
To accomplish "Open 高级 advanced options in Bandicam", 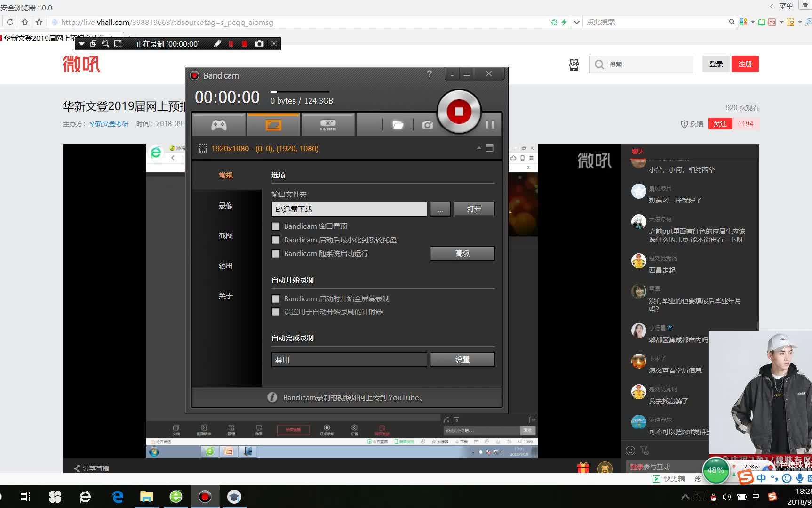I will (462, 253).
